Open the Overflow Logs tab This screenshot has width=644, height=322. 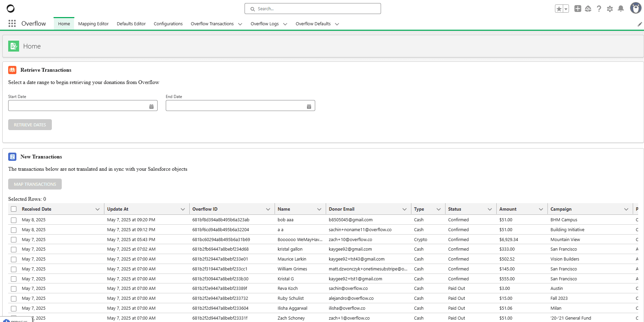coord(265,24)
